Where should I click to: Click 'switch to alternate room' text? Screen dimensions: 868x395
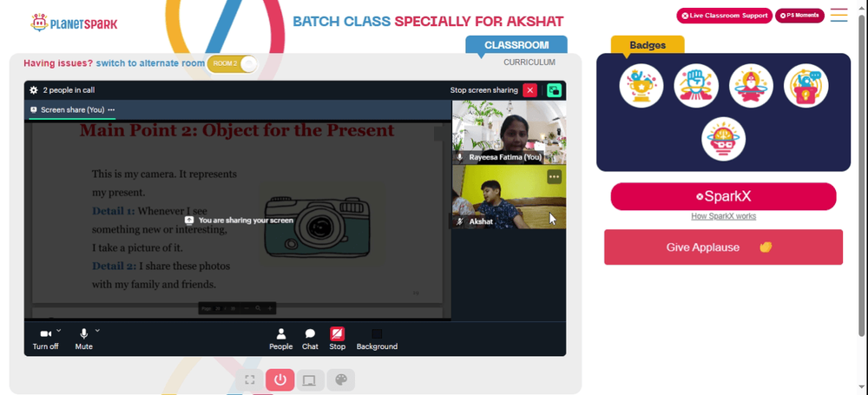[150, 63]
